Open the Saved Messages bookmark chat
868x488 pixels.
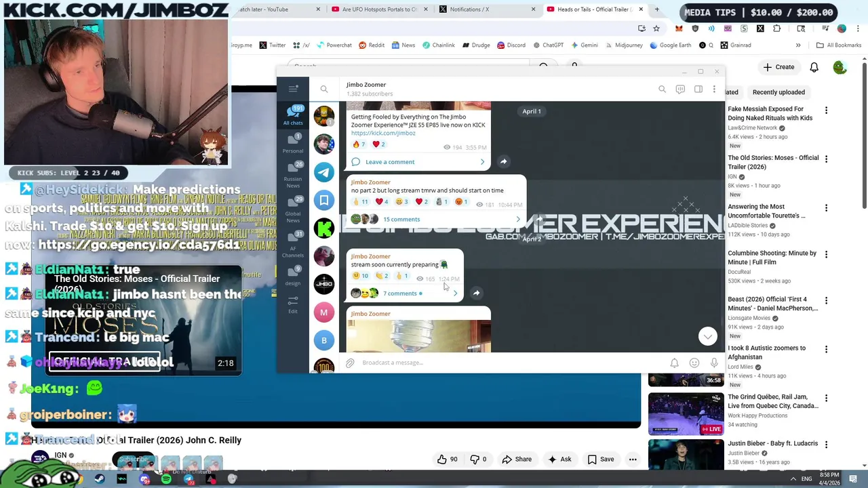click(x=324, y=200)
